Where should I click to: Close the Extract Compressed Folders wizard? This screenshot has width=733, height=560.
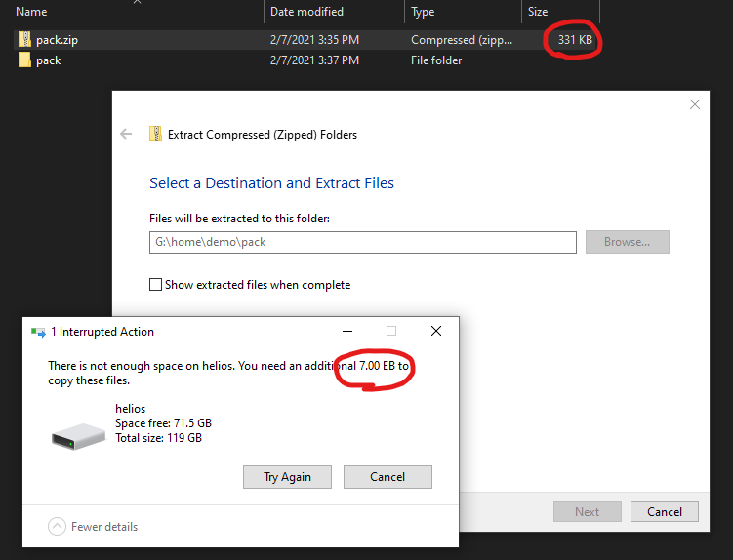[x=695, y=105]
